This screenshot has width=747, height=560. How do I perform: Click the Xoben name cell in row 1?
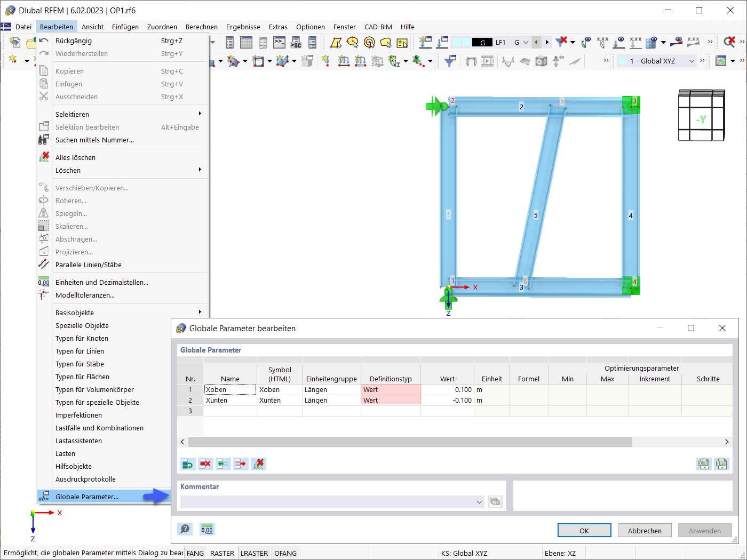[x=230, y=390]
